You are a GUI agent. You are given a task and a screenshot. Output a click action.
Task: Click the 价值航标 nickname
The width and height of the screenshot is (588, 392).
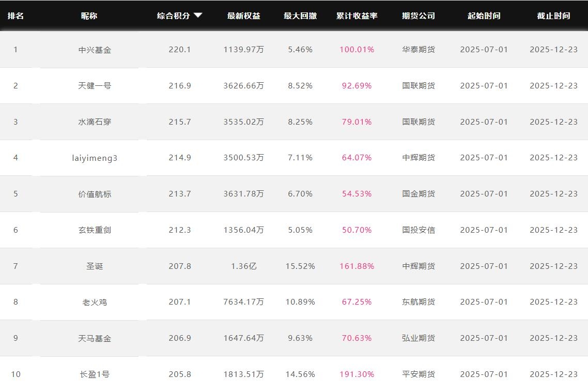tap(95, 194)
